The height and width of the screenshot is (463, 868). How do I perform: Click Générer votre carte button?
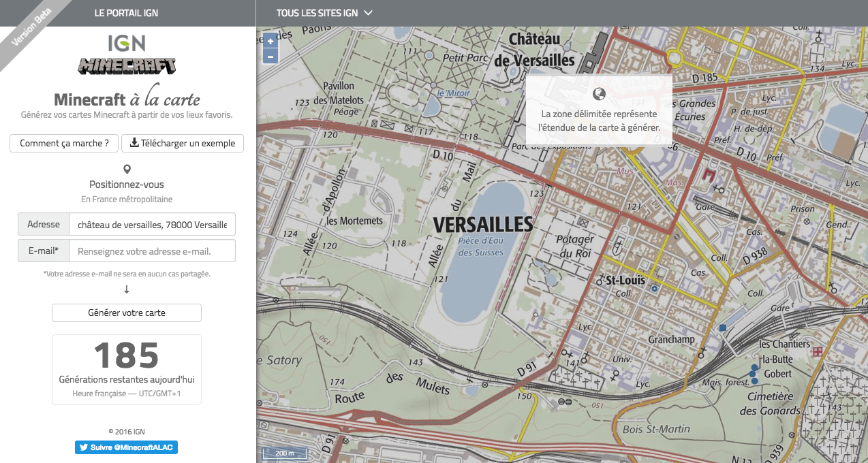coord(127,313)
